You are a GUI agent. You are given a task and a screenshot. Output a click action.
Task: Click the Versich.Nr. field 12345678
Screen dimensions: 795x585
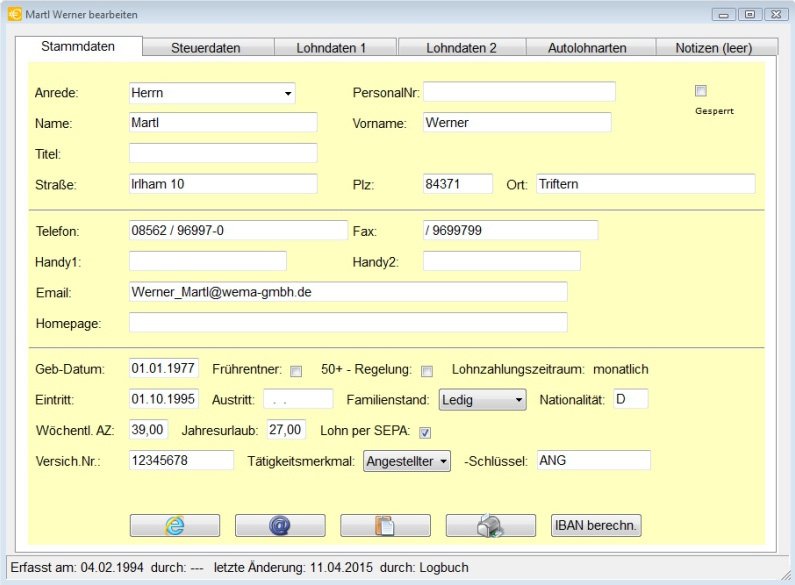point(182,461)
